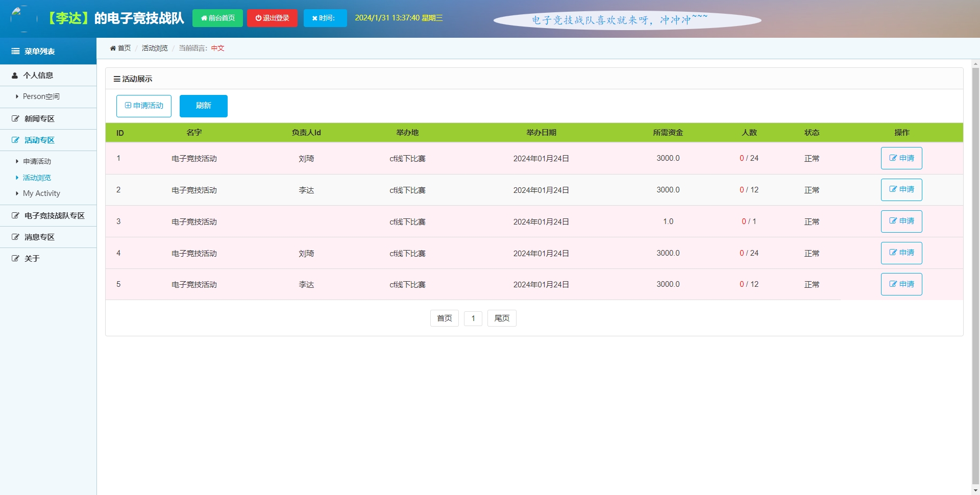The image size is (980, 495).
Task: Click the plus icon in 申请活动 button
Action: point(128,106)
